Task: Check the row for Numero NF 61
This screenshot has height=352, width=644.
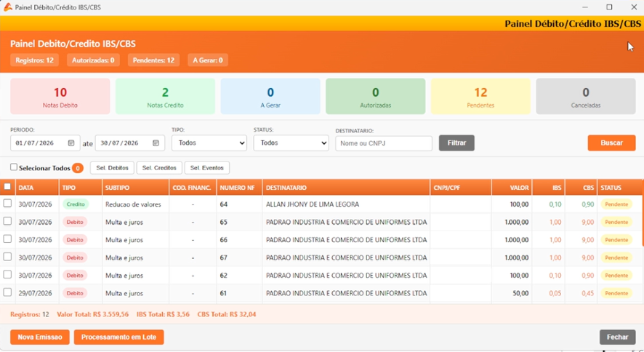Action: pyautogui.click(x=7, y=292)
